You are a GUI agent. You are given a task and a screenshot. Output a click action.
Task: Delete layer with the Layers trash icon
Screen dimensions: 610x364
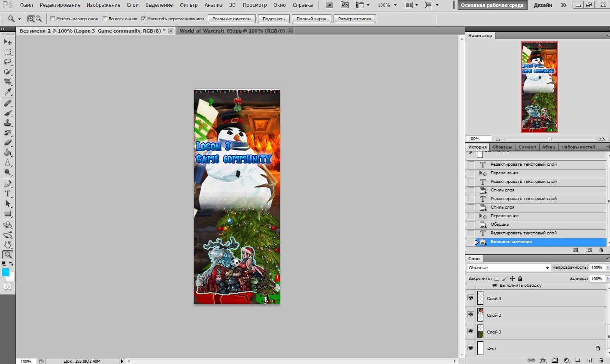601,360
